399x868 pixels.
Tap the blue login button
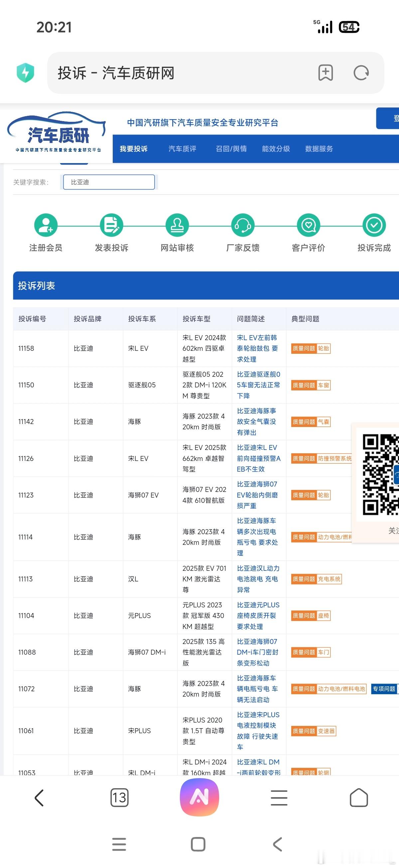click(388, 118)
